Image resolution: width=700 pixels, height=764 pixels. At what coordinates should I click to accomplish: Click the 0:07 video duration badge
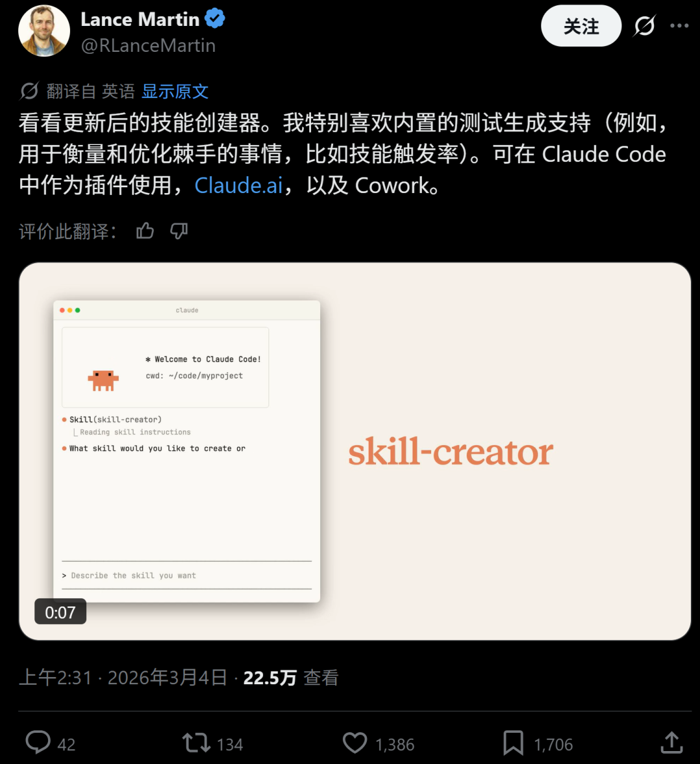[60, 612]
